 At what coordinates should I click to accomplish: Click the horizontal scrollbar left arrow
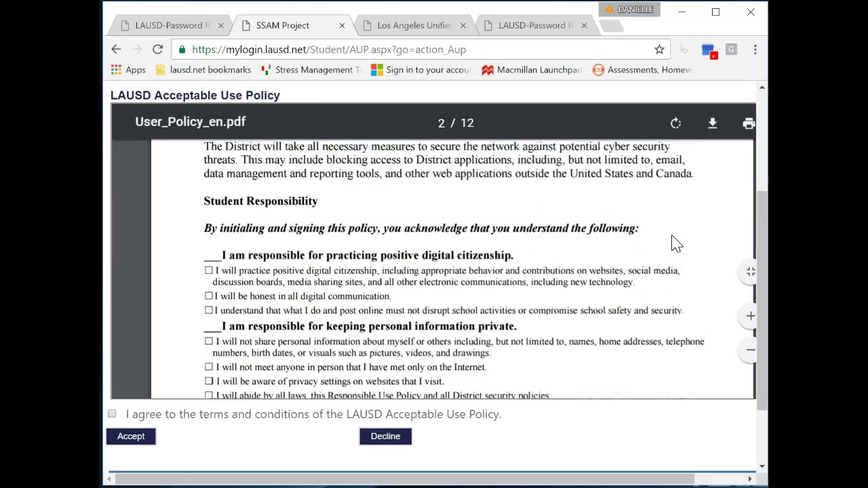tap(109, 479)
